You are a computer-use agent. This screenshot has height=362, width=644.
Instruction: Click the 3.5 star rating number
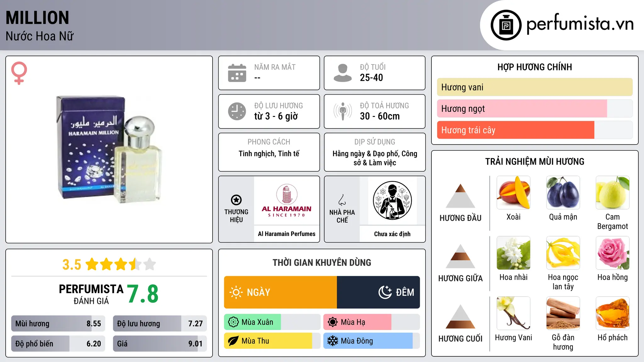(x=72, y=265)
